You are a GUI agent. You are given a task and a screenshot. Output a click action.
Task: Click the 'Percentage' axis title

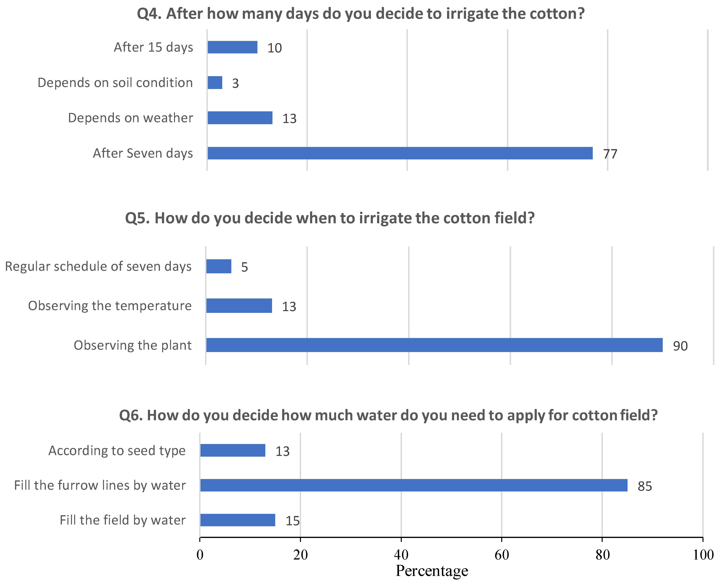click(x=432, y=571)
